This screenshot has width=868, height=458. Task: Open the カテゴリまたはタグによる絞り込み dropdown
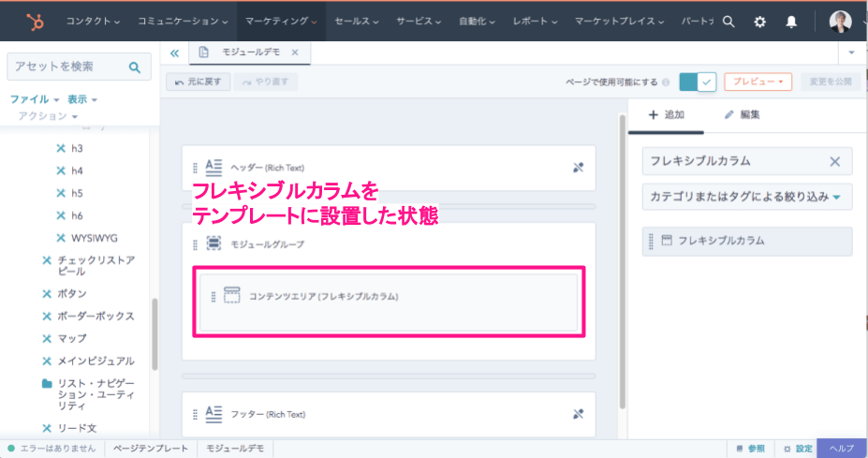[746, 198]
